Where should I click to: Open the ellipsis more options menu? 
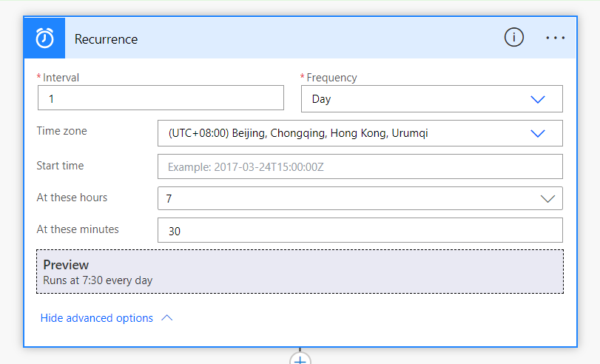555,38
